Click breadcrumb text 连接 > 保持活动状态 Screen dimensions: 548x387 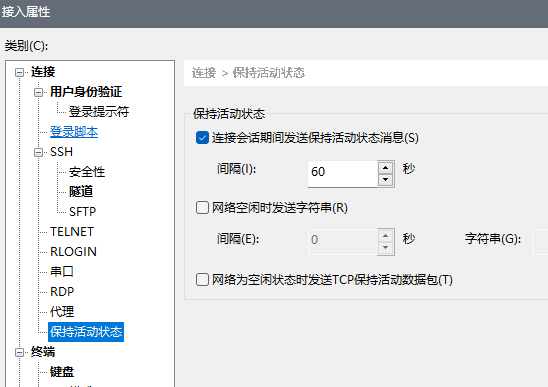[248, 73]
